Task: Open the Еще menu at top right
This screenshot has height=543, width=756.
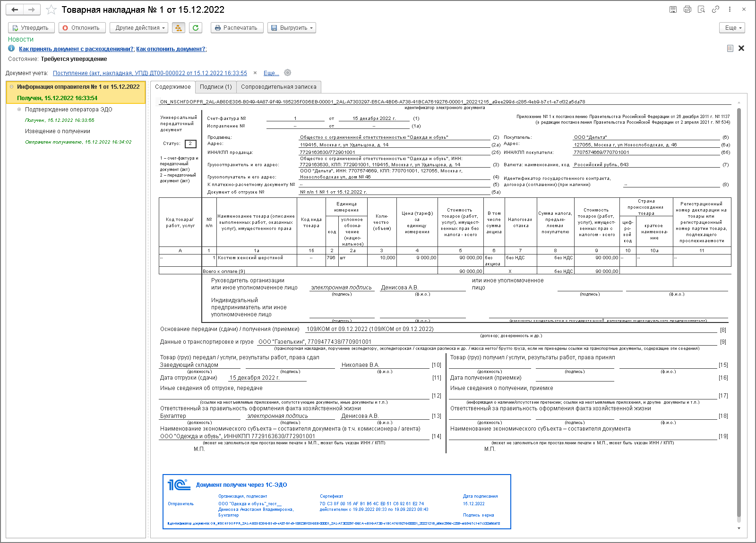Action: (732, 28)
